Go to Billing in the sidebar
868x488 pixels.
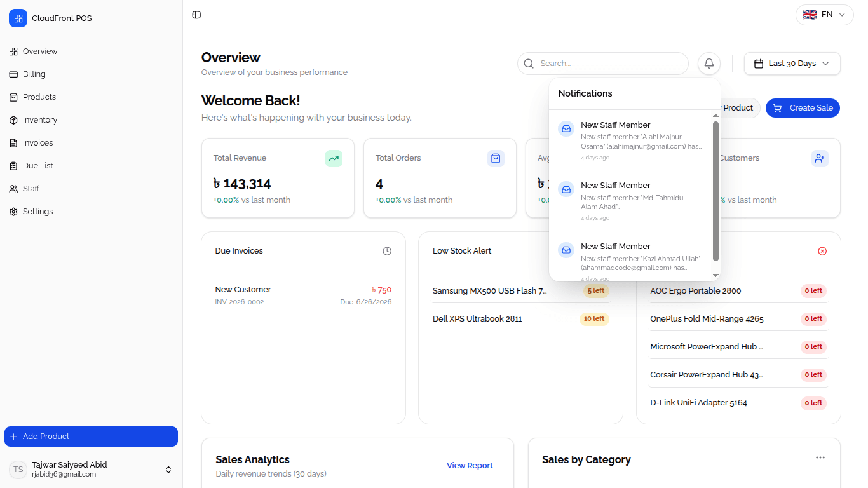[91, 74]
